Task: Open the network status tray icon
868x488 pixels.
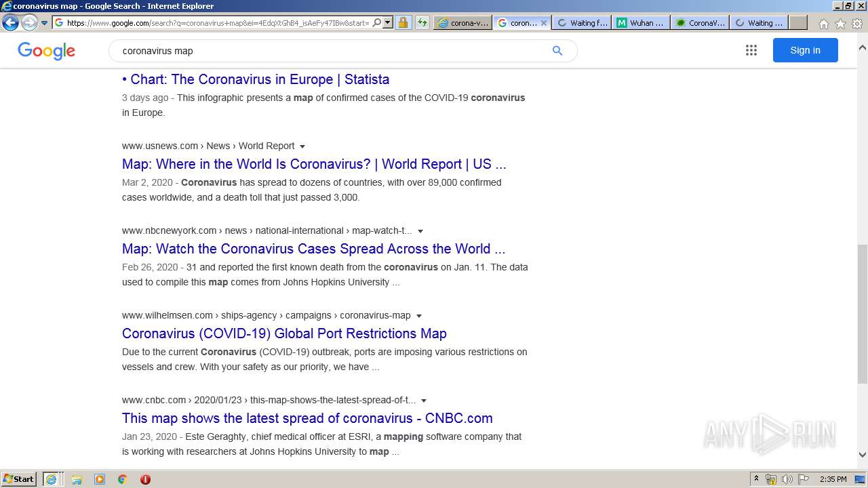Action: pyautogui.click(x=771, y=479)
